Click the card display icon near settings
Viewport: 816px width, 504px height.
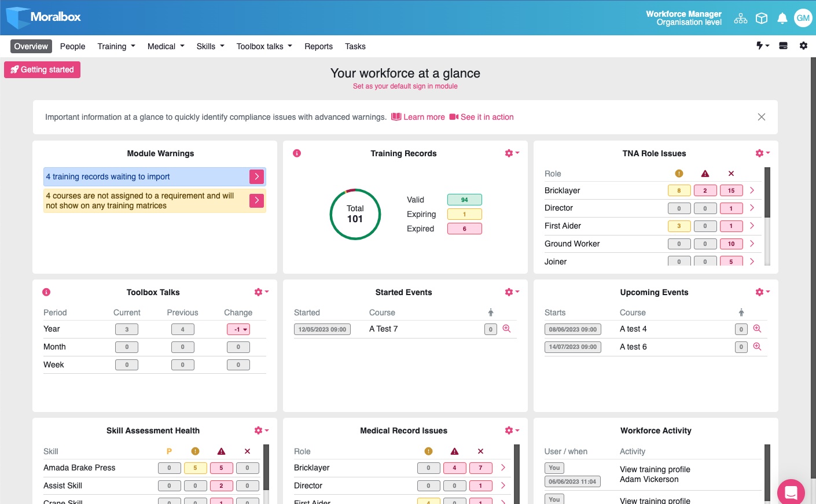(x=783, y=45)
